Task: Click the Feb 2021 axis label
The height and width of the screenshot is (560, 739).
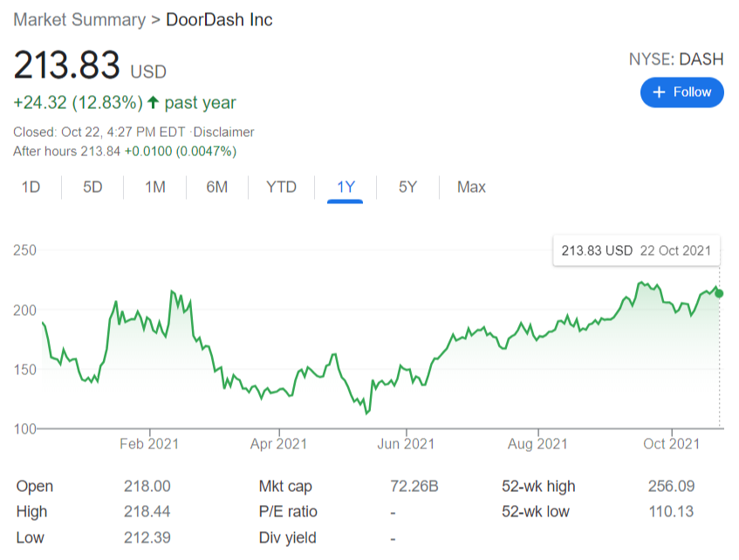Action: 149,444
